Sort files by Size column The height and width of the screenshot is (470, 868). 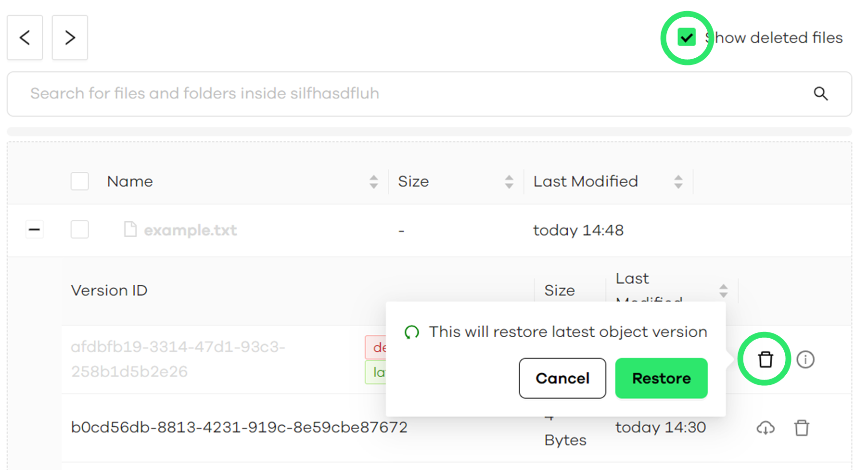point(509,181)
